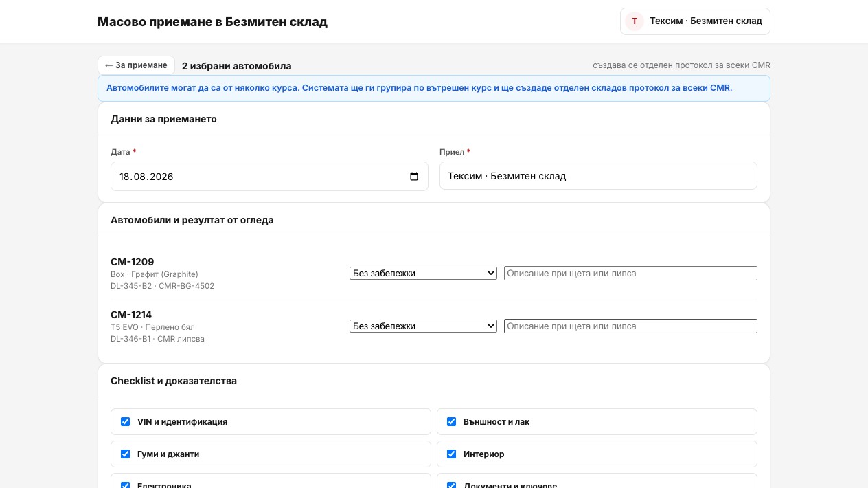This screenshot has height=488, width=868.
Task: Toggle the Интериор checkbox
Action: point(451,454)
